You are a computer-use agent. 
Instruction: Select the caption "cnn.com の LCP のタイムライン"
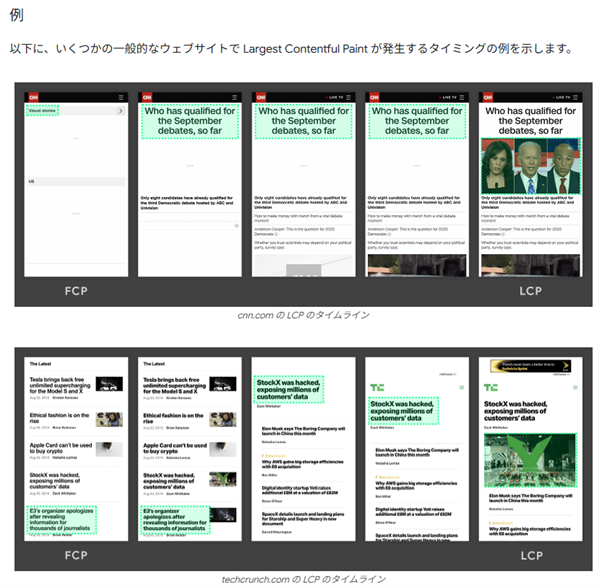pos(303,315)
